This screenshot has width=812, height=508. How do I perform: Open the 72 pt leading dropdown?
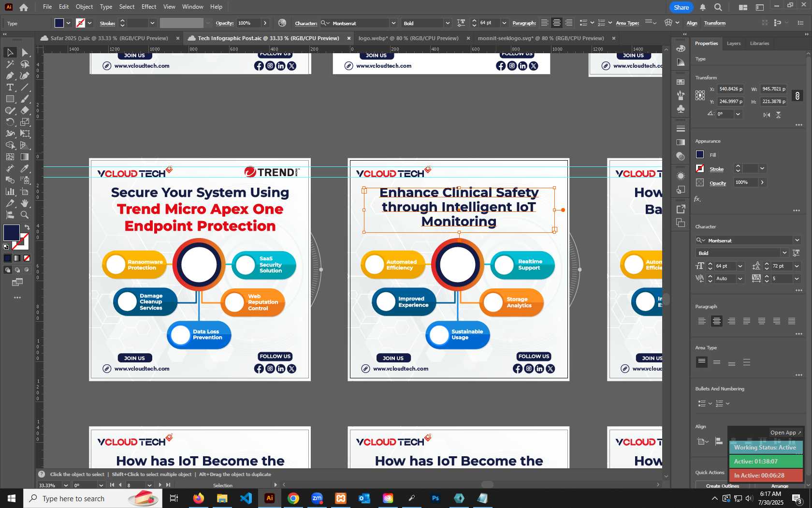797,266
